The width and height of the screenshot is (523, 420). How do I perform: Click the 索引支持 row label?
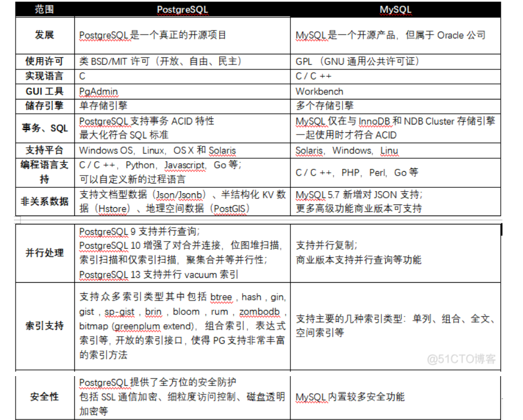44,326
